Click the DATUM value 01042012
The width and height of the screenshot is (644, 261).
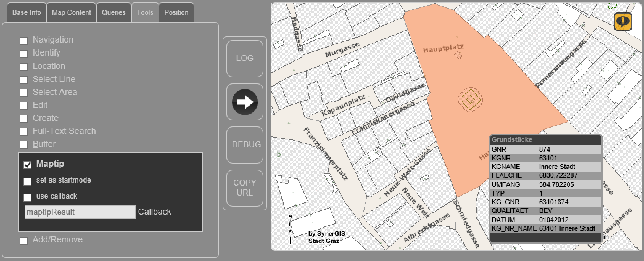point(554,220)
